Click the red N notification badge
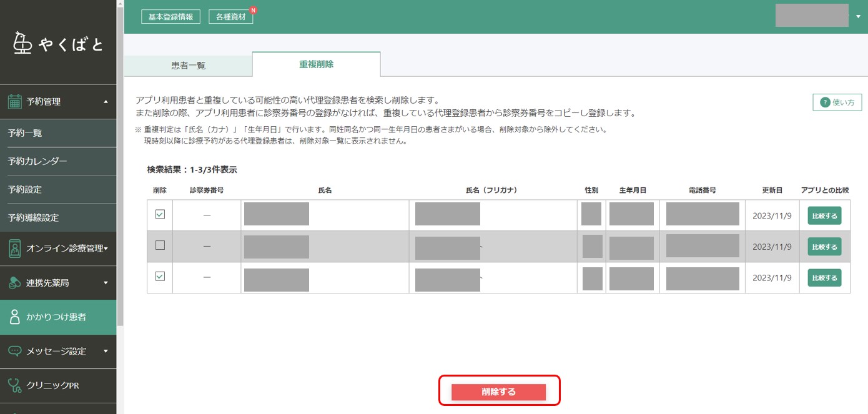The width and height of the screenshot is (868, 414). click(252, 10)
